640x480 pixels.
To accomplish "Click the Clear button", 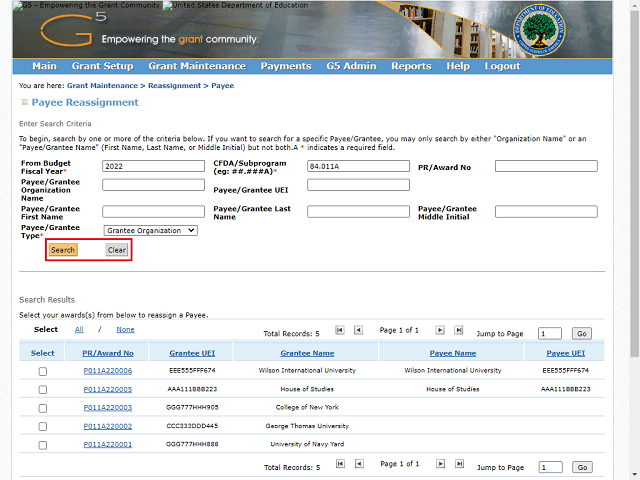I will (117, 250).
